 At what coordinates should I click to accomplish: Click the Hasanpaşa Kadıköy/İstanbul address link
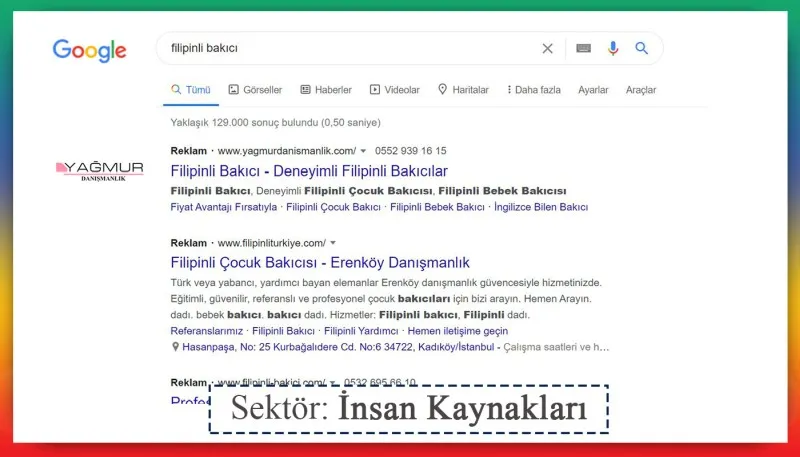click(338, 347)
